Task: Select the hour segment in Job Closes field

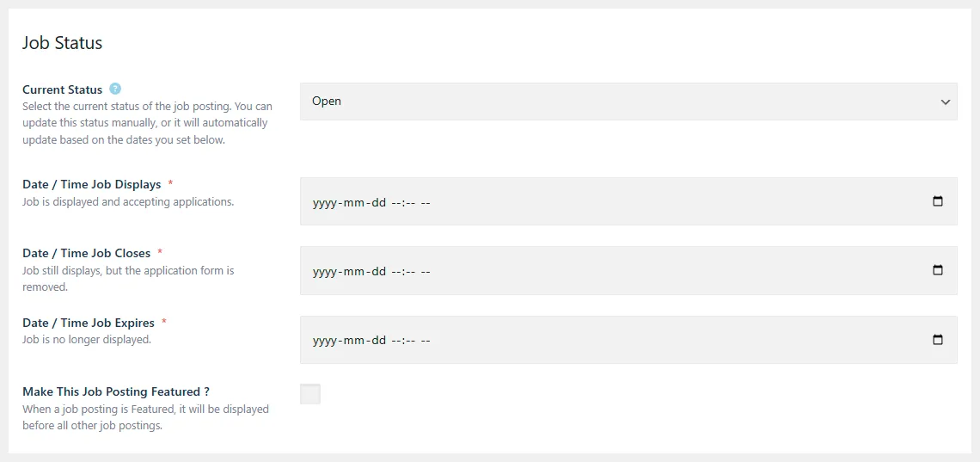Action: tap(396, 271)
